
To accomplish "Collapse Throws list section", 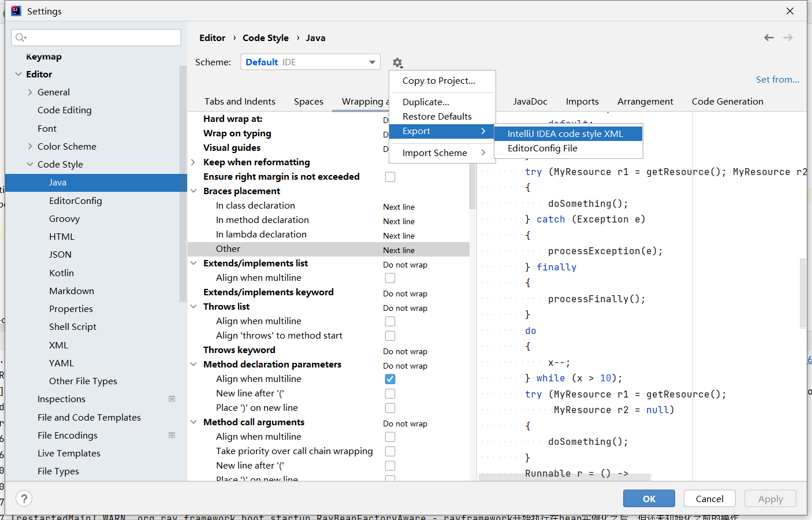I will pos(193,307).
